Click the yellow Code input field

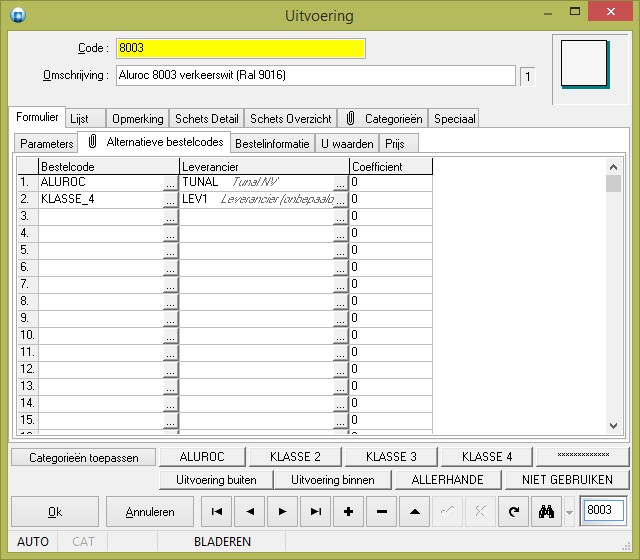[x=240, y=48]
